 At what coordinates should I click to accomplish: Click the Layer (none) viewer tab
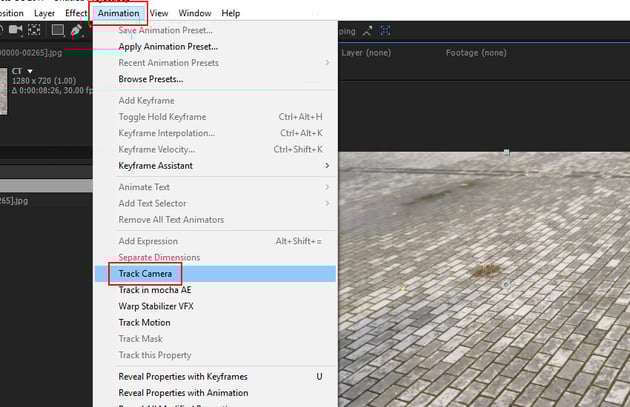pos(366,53)
